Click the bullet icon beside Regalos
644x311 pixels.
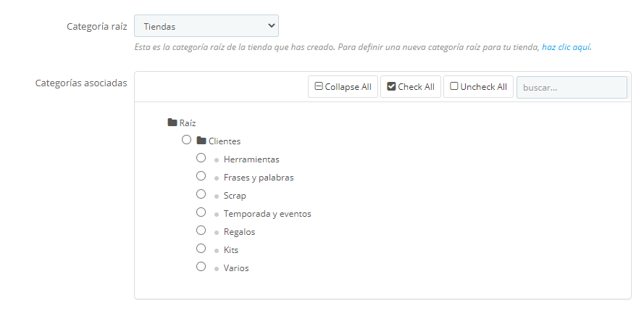(x=216, y=233)
